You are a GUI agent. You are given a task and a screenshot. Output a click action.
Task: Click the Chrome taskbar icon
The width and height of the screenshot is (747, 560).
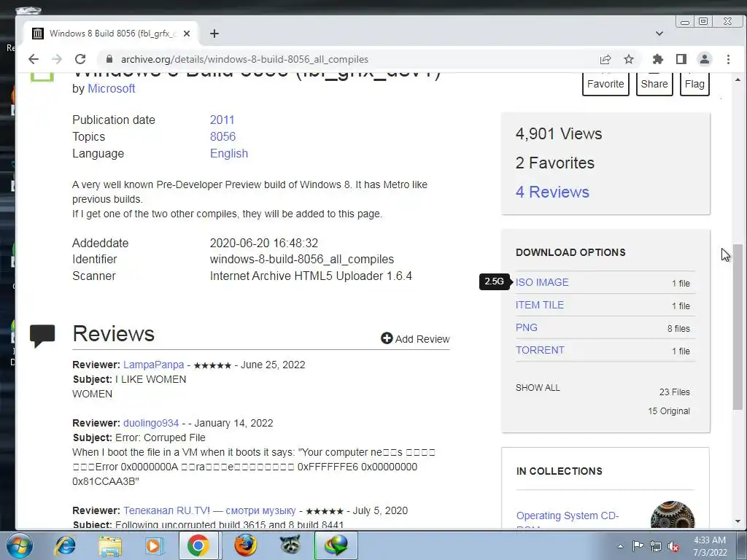[x=198, y=545]
